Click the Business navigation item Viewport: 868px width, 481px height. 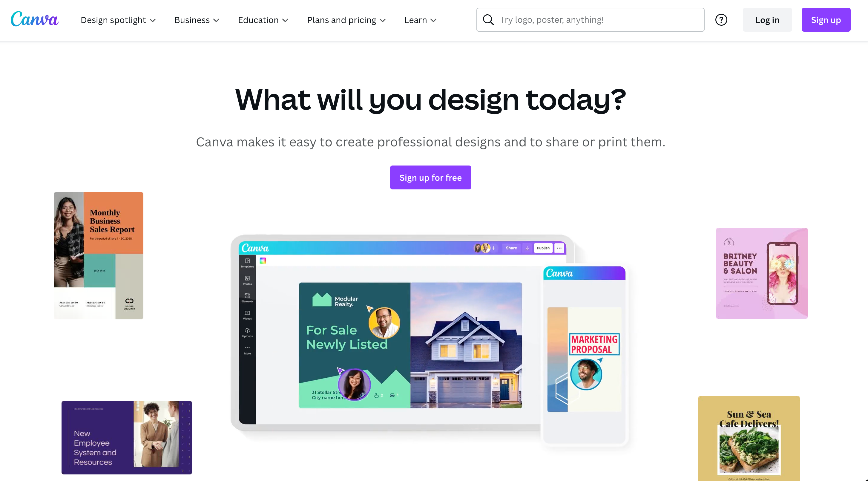pos(197,19)
